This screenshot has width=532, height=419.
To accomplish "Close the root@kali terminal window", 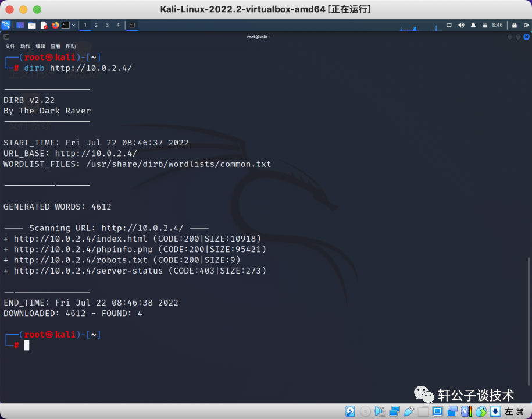I will [526, 37].
